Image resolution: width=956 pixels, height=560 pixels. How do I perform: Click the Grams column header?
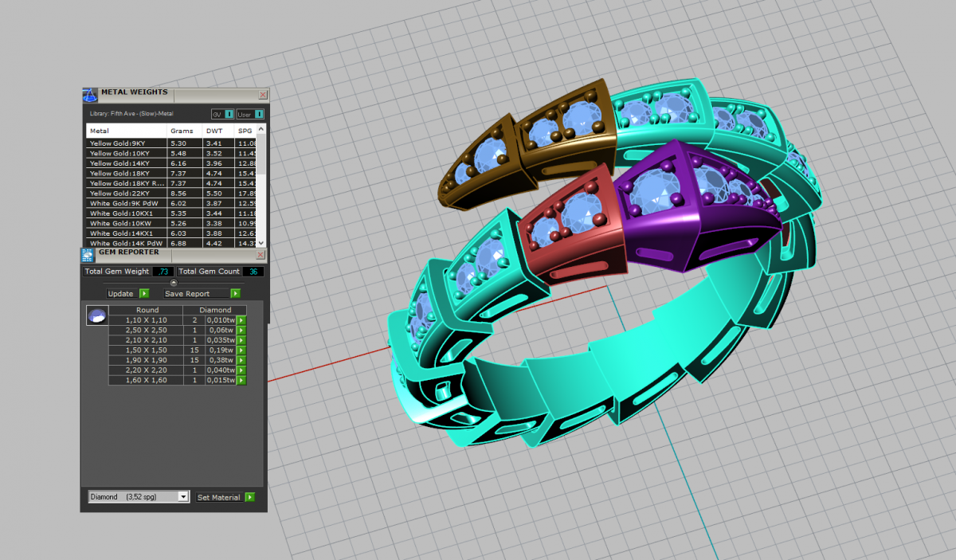(x=182, y=131)
